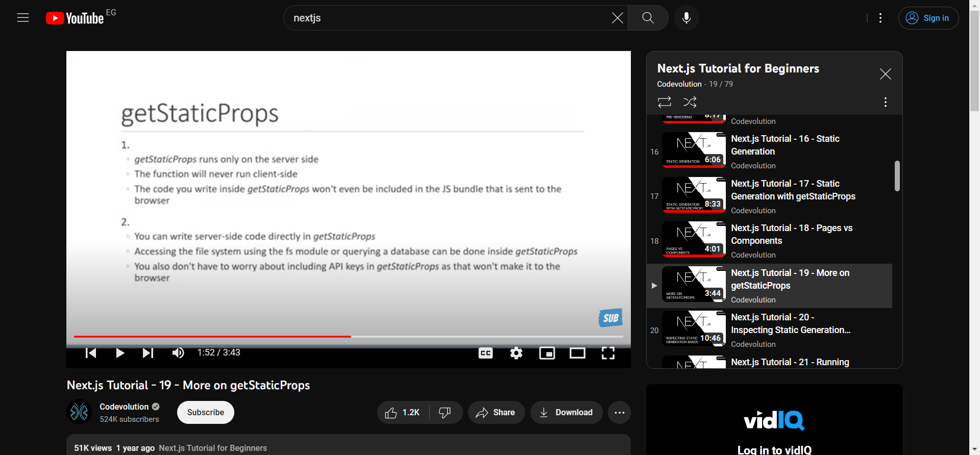Enable shuffle for the playlist

click(x=690, y=102)
